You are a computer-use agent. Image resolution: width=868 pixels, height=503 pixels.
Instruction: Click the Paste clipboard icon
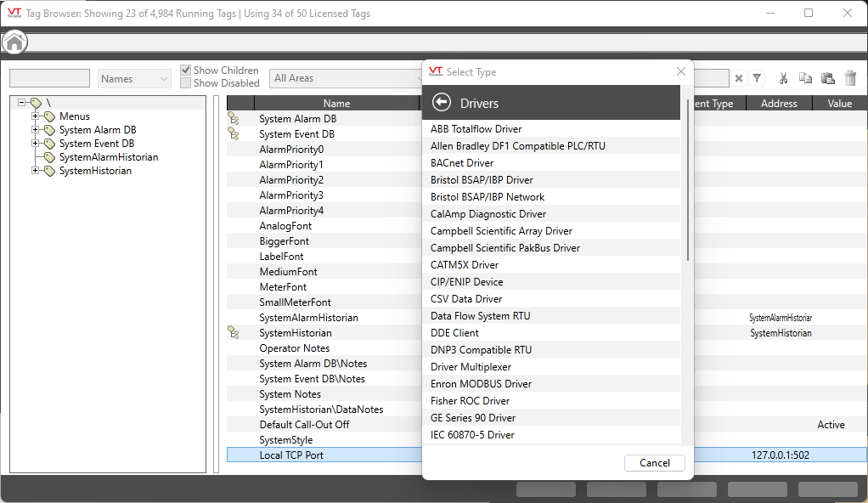click(828, 78)
